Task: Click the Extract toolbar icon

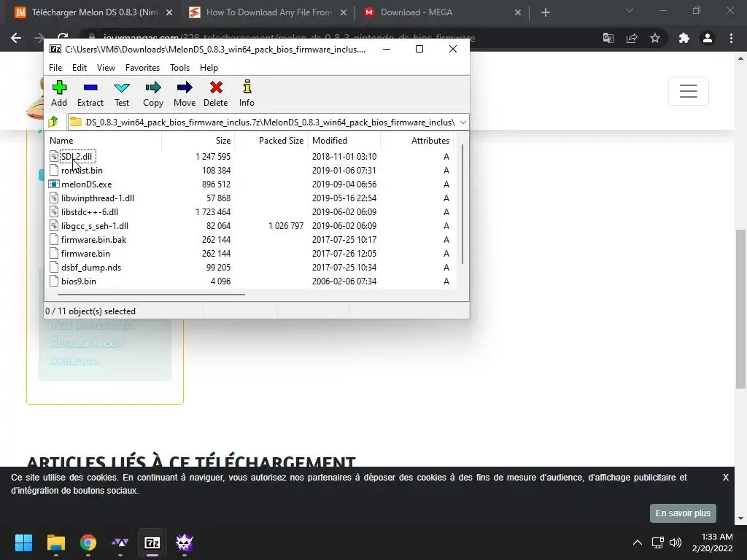Action: [x=90, y=93]
